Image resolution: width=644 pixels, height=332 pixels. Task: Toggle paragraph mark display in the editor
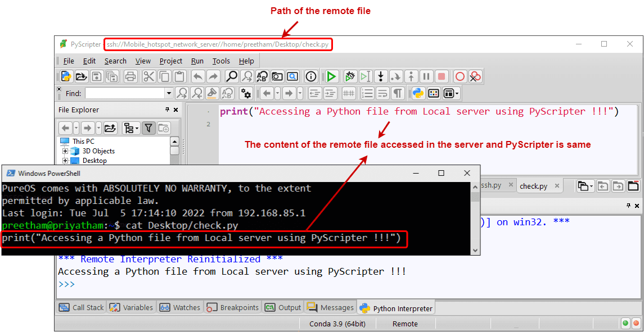pyautogui.click(x=399, y=93)
